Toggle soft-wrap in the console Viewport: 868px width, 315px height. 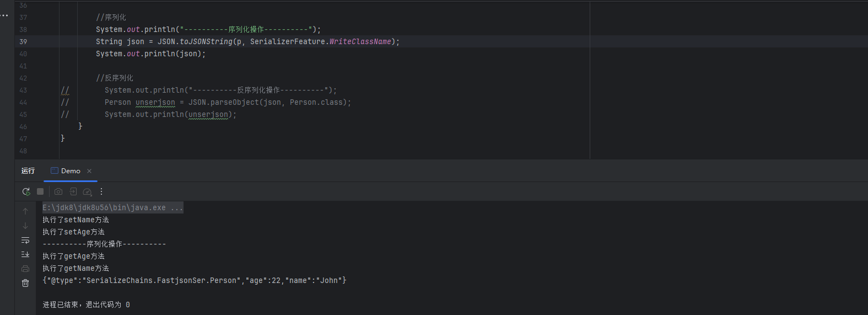(25, 240)
